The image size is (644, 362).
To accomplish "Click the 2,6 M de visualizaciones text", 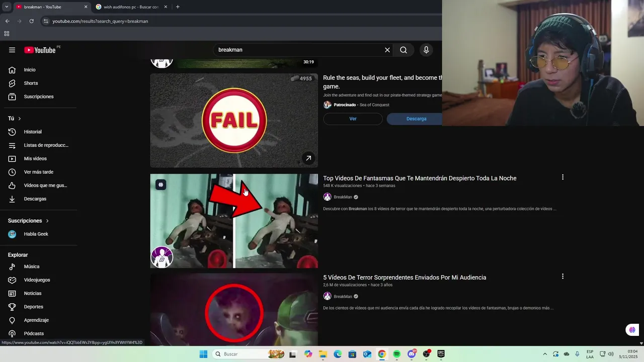I will [345, 285].
